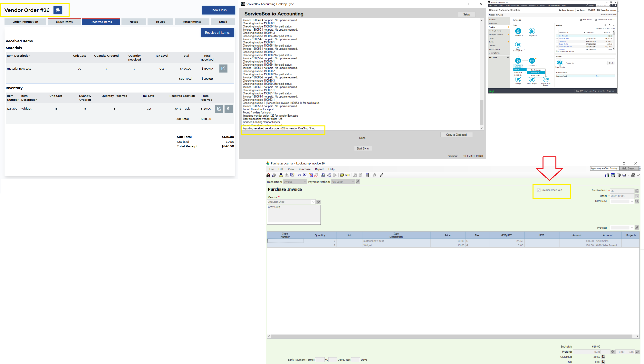
Task: Click the Home icon in Purchases Journal toolbar
Action: click(x=268, y=175)
